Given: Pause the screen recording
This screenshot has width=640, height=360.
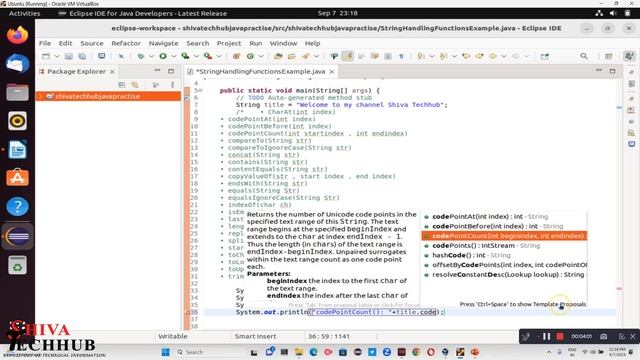Looking at the screenshot, I should click(547, 336).
